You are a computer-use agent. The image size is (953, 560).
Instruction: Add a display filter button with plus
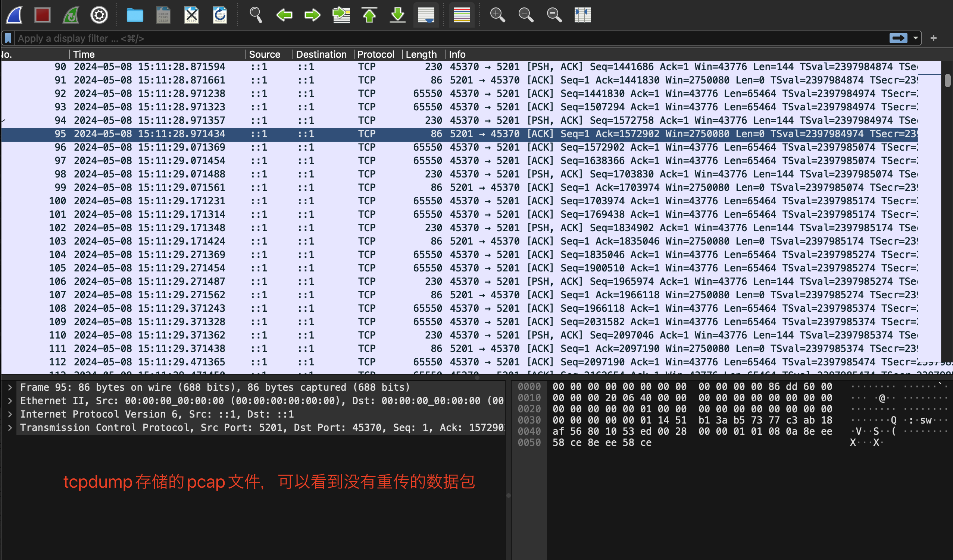click(x=933, y=38)
